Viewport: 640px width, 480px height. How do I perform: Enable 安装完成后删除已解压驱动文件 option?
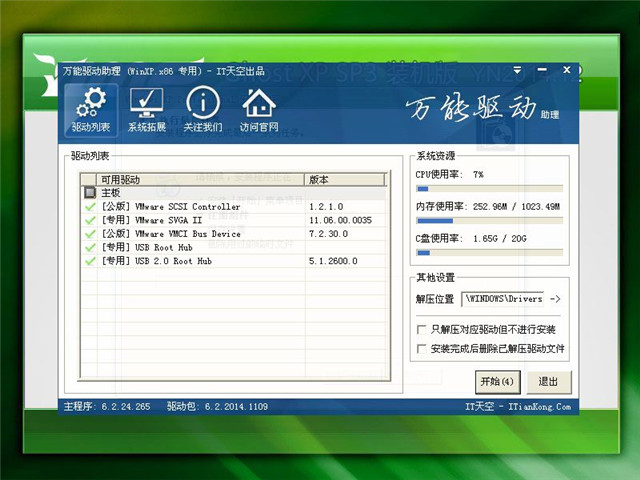coord(421,349)
